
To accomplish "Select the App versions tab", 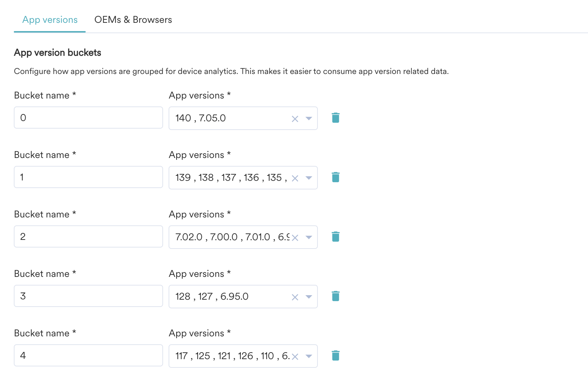I will tap(50, 20).
